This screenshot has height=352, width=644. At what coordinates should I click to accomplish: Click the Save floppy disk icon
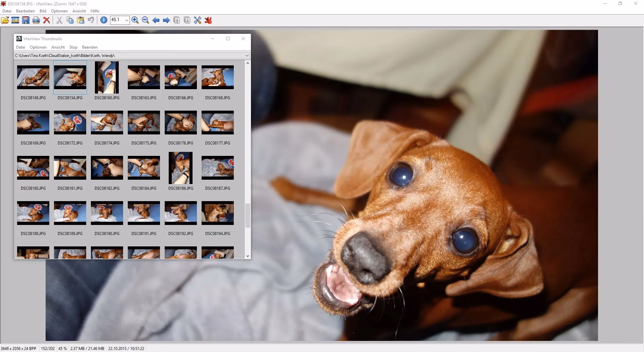point(25,20)
